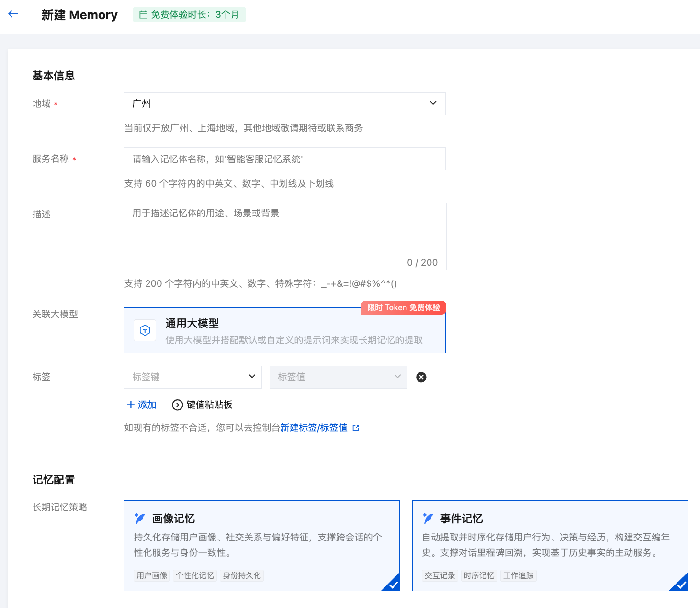Image resolution: width=700 pixels, height=608 pixels.
Task: Click the sparkle icon beside 画像记忆
Action: pyautogui.click(x=140, y=518)
